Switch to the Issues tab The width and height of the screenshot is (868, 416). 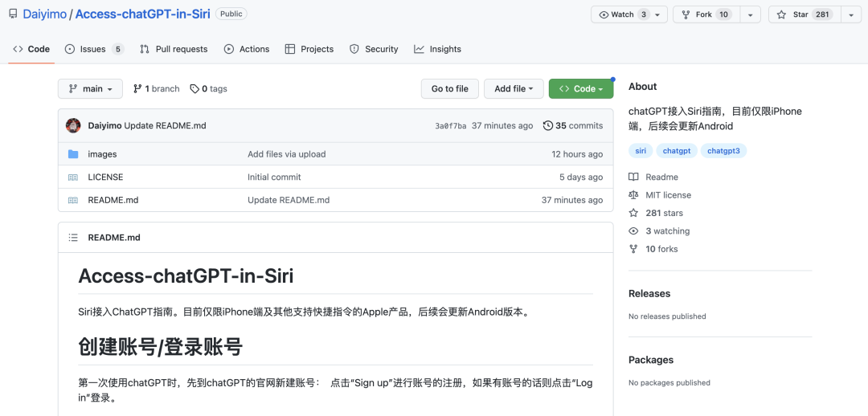tap(94, 49)
